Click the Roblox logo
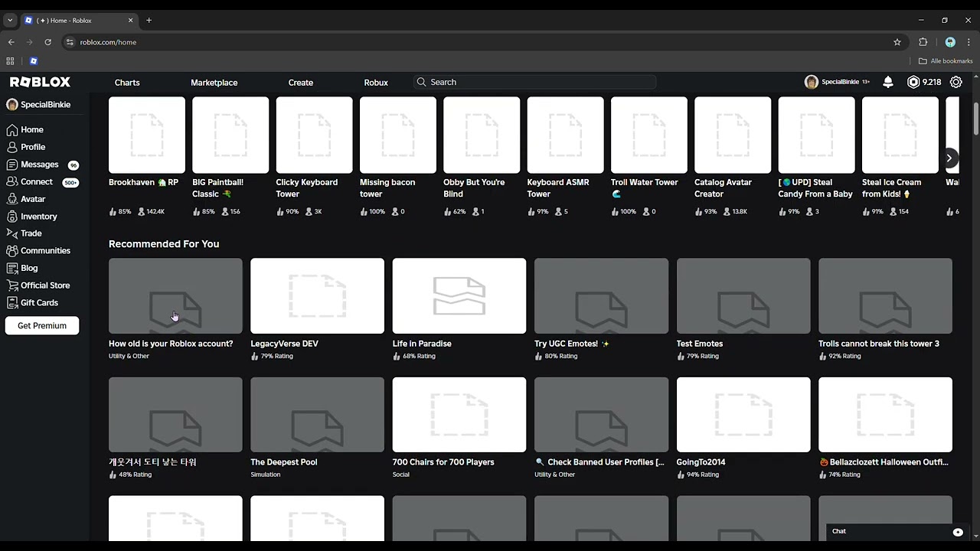Image resolution: width=980 pixels, height=551 pixels. [x=40, y=82]
